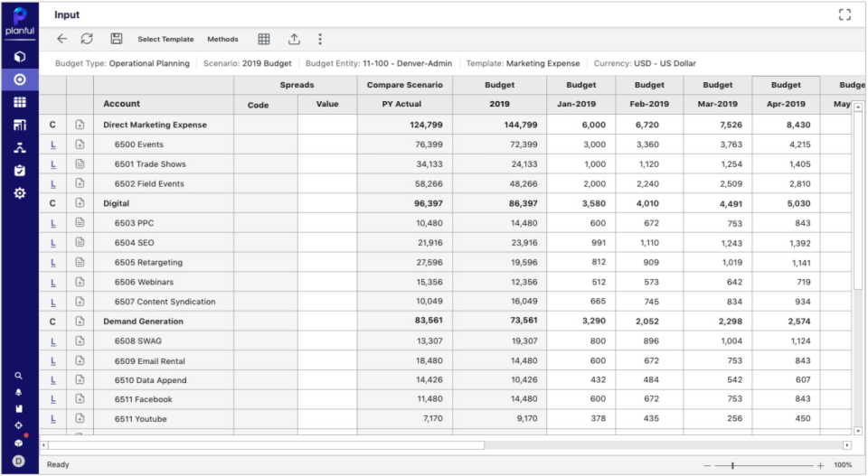
Task: Click the Apr-2019 cell for 6507 Content Syndication
Action: pyautogui.click(x=786, y=302)
